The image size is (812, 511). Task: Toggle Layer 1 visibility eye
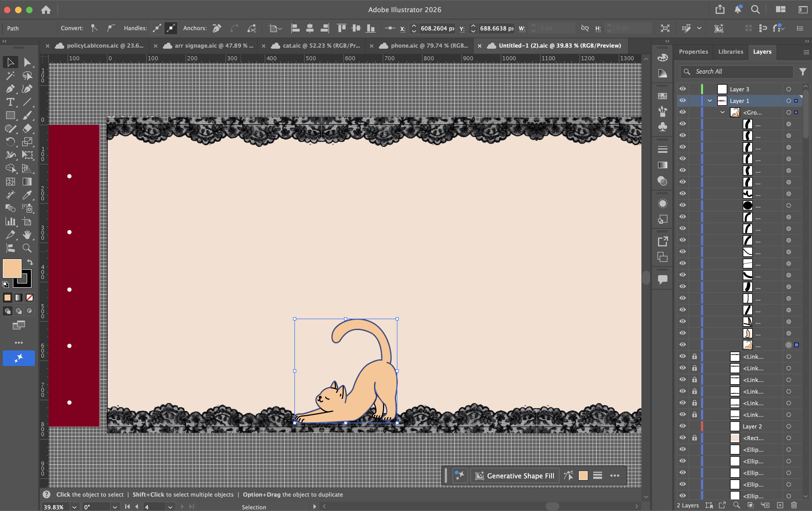tap(682, 100)
